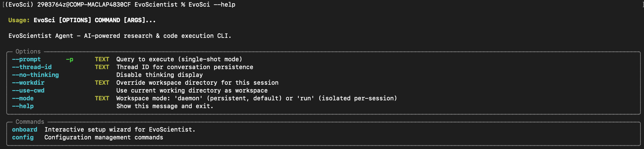Click TEXT type next to --prompt
The width and height of the screenshot is (644, 149).
coord(102,59)
